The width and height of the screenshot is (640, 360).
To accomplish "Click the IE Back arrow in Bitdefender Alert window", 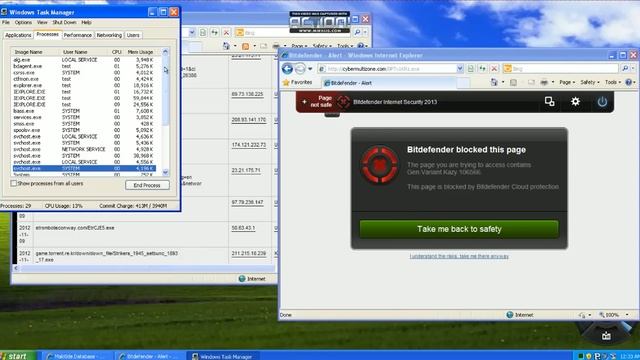I will click(x=287, y=69).
